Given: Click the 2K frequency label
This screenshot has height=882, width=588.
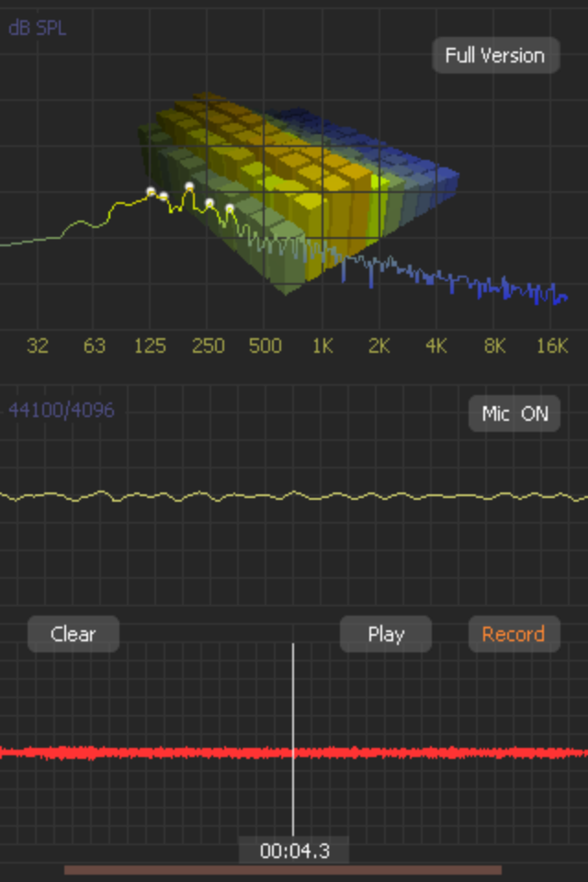Looking at the screenshot, I should pos(379,345).
